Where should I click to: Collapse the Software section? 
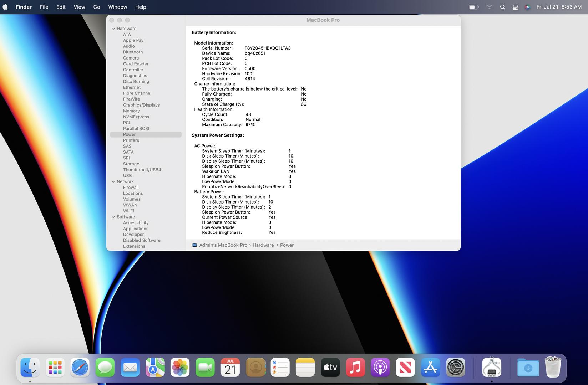(x=113, y=217)
